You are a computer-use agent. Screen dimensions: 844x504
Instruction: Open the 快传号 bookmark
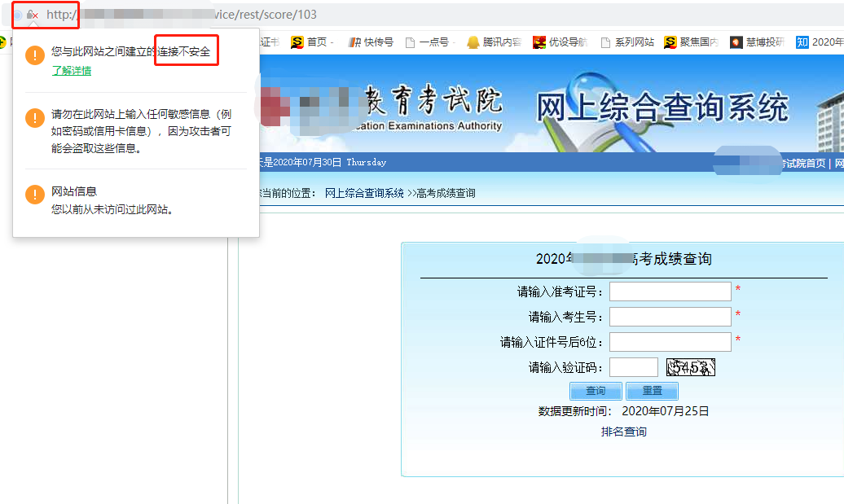pos(371,42)
